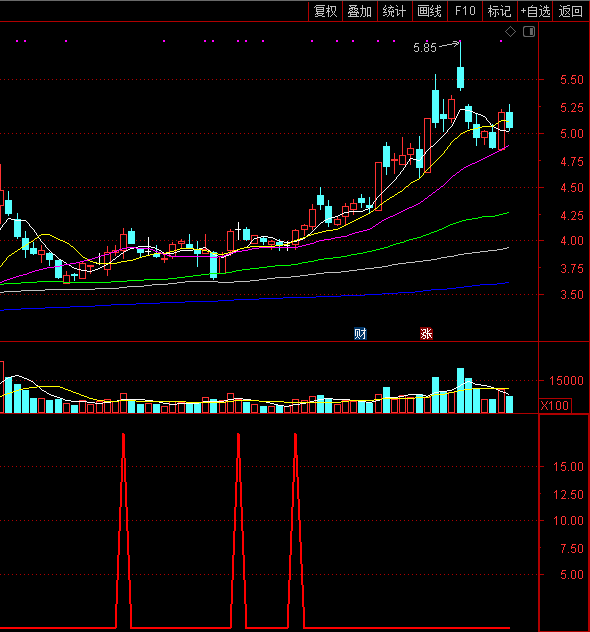
Task: Click the tallest cyan volume bar
Action: [x=460, y=390]
